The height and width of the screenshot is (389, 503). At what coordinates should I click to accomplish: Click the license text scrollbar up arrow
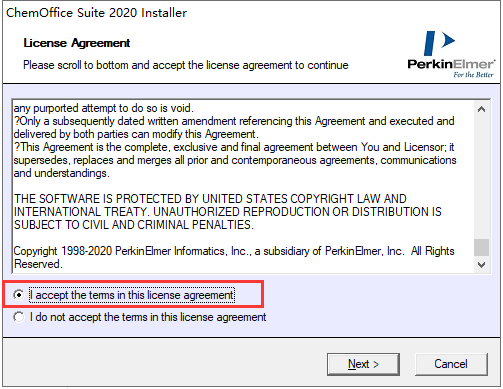(481, 110)
